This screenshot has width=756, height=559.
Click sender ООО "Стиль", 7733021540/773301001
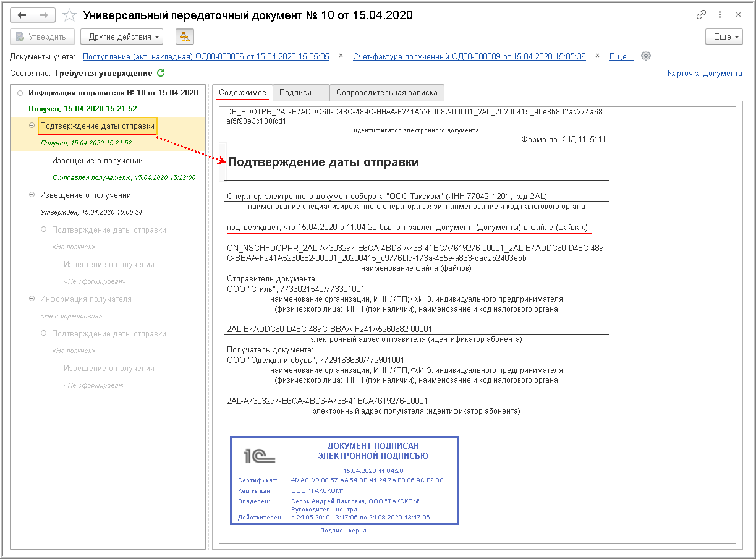pos(296,289)
